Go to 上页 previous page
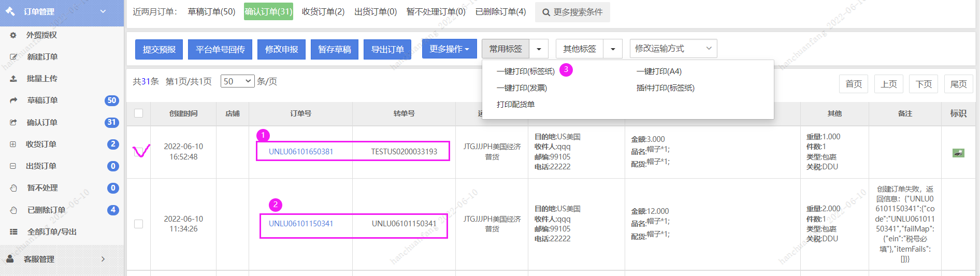The width and height of the screenshot is (980, 276). 889,84
